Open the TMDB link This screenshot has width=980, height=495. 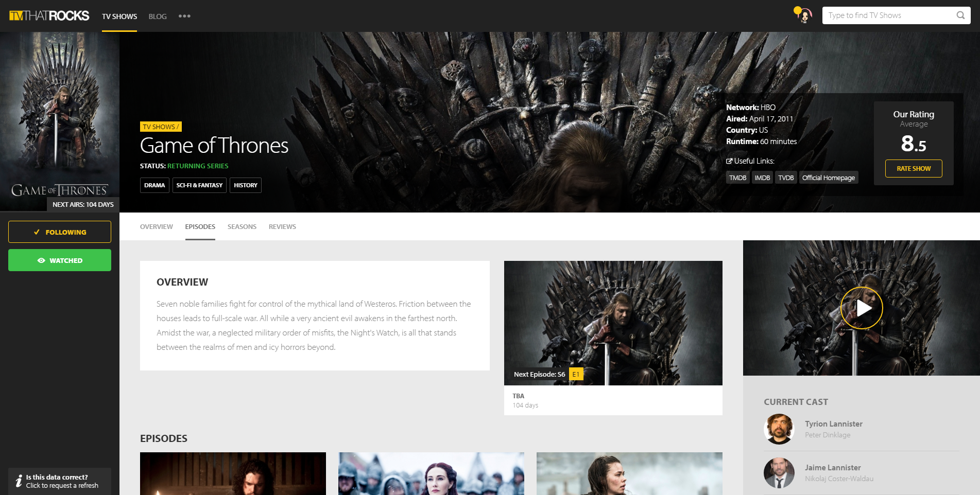coord(737,178)
